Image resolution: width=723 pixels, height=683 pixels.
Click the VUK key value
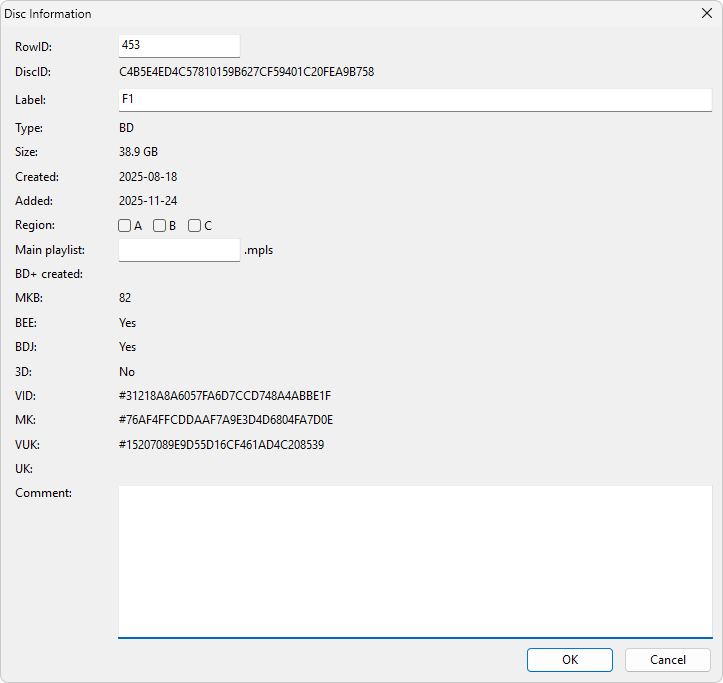click(221, 445)
